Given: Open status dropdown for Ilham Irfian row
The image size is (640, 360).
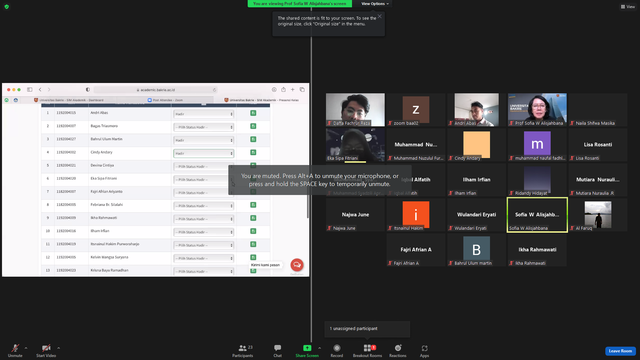Looking at the screenshot, I should pyautogui.click(x=203, y=232).
